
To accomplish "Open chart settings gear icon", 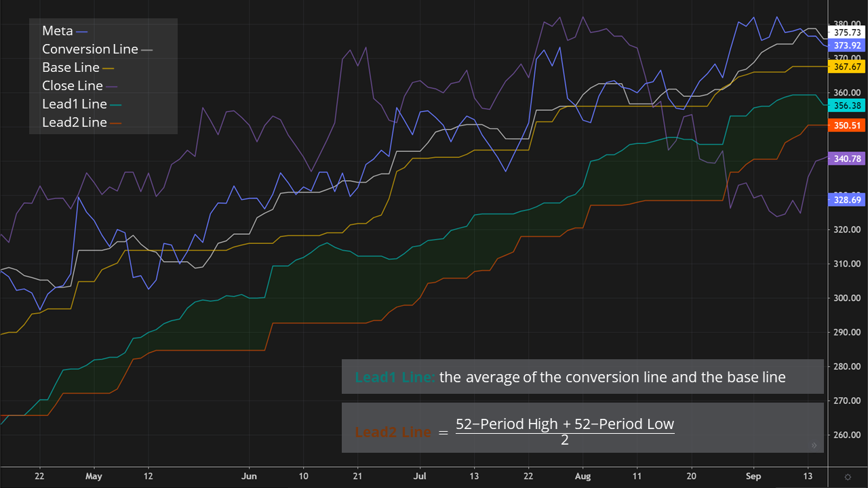I will point(847,477).
